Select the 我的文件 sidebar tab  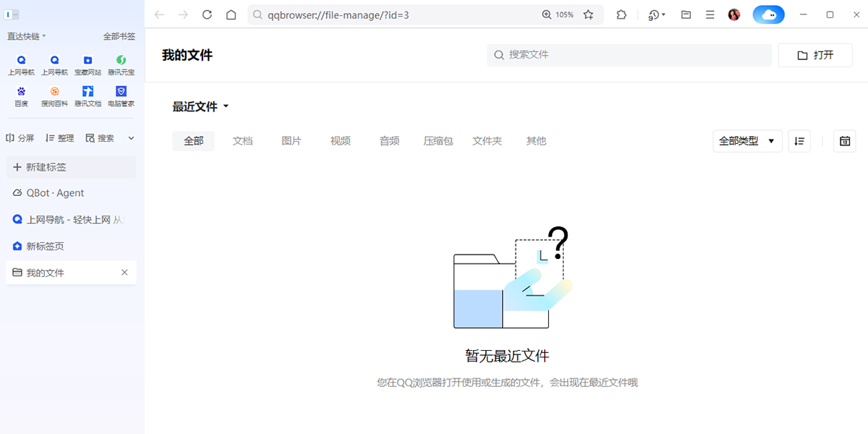[71, 273]
